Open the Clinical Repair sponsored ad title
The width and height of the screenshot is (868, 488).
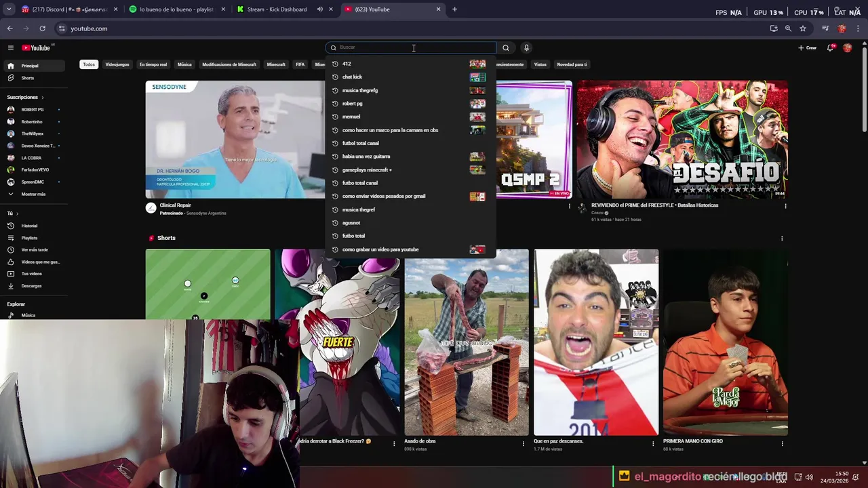point(175,205)
